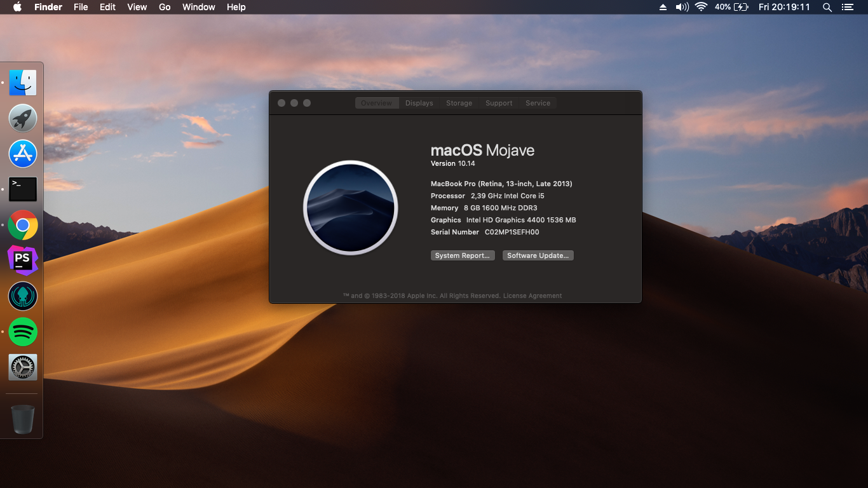Launch Google Chrome from the dock
The width and height of the screenshot is (868, 488).
click(23, 225)
